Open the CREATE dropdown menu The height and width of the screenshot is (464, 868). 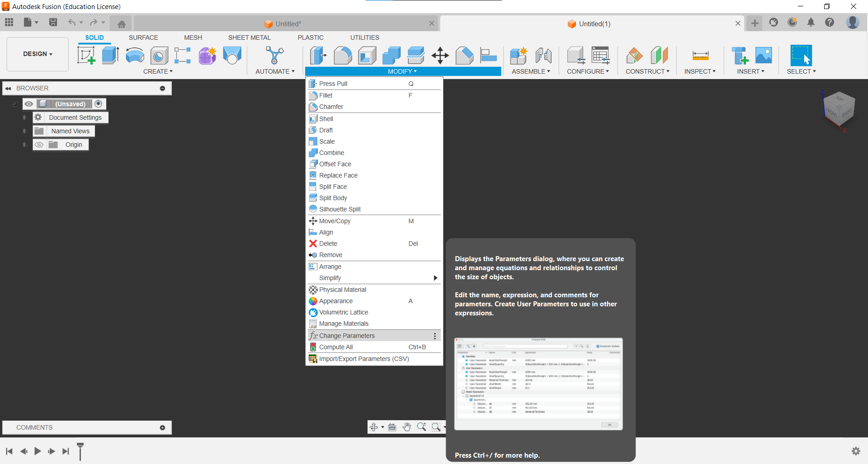coord(158,71)
